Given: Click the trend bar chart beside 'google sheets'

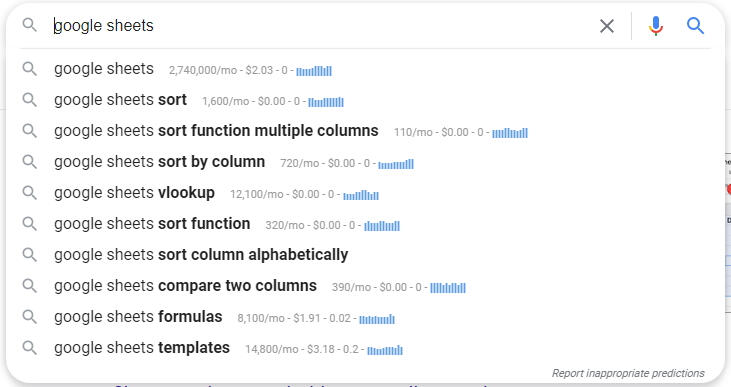Looking at the screenshot, I should click(314, 71).
